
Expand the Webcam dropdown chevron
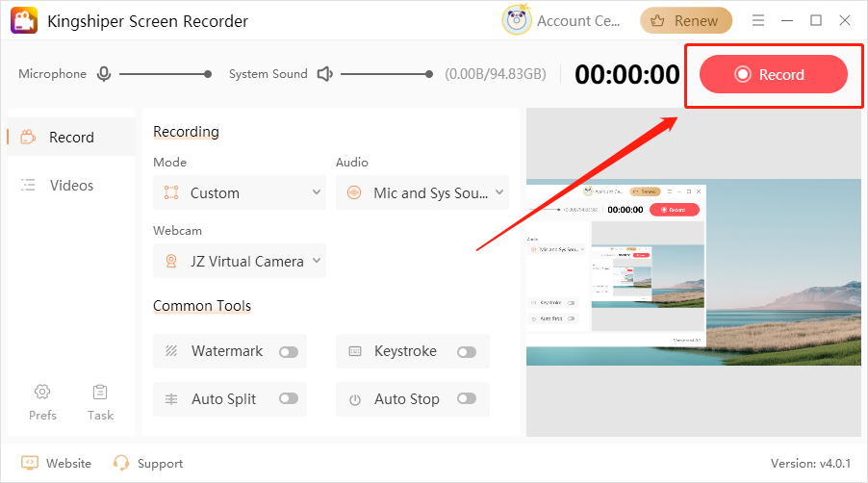click(x=316, y=260)
